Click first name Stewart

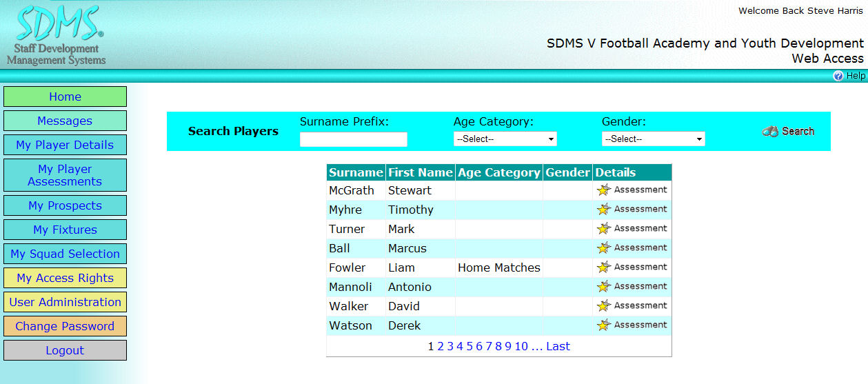pyautogui.click(x=410, y=190)
